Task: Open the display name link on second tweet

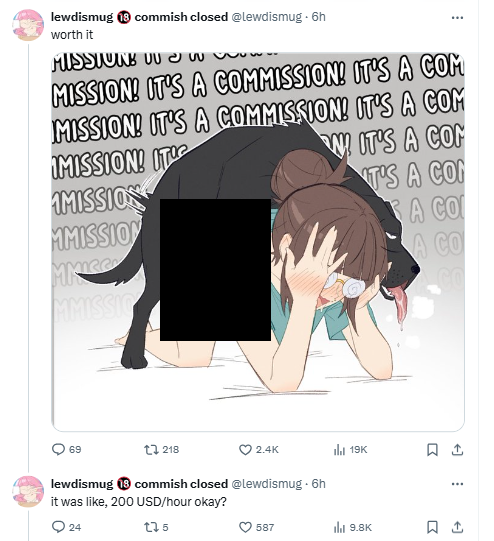Action: pyautogui.click(x=139, y=484)
